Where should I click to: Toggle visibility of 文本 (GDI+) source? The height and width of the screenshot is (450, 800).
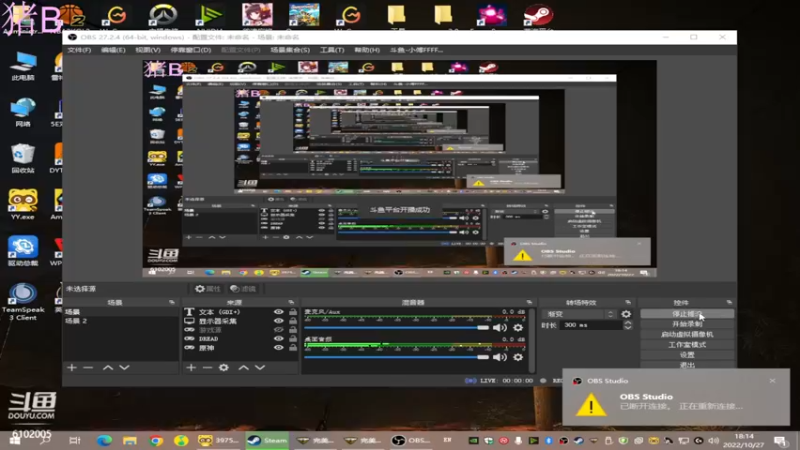279,312
